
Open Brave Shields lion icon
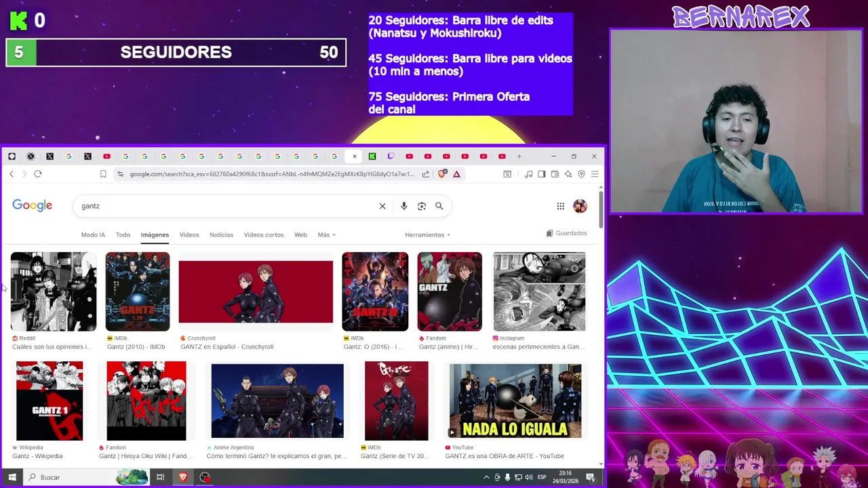[442, 174]
